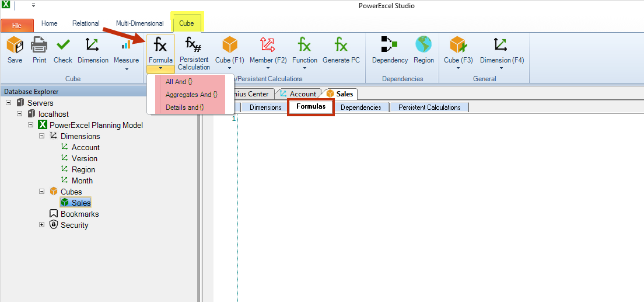This screenshot has height=302, width=644.
Task: Select the Security node label
Action: click(74, 225)
